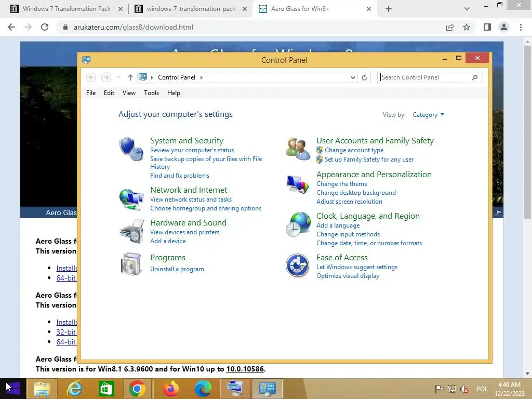Open the View menu
Screen dimensions: 532x399
[x=129, y=93]
